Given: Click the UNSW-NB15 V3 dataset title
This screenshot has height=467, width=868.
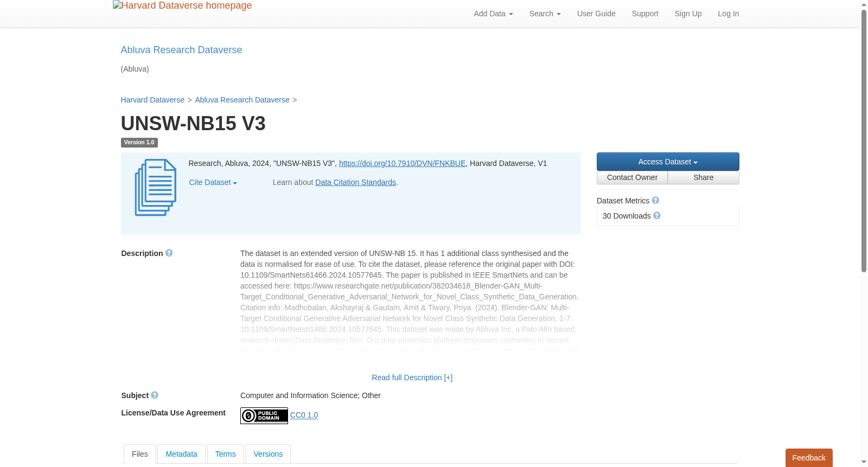Looking at the screenshot, I should pos(193,124).
